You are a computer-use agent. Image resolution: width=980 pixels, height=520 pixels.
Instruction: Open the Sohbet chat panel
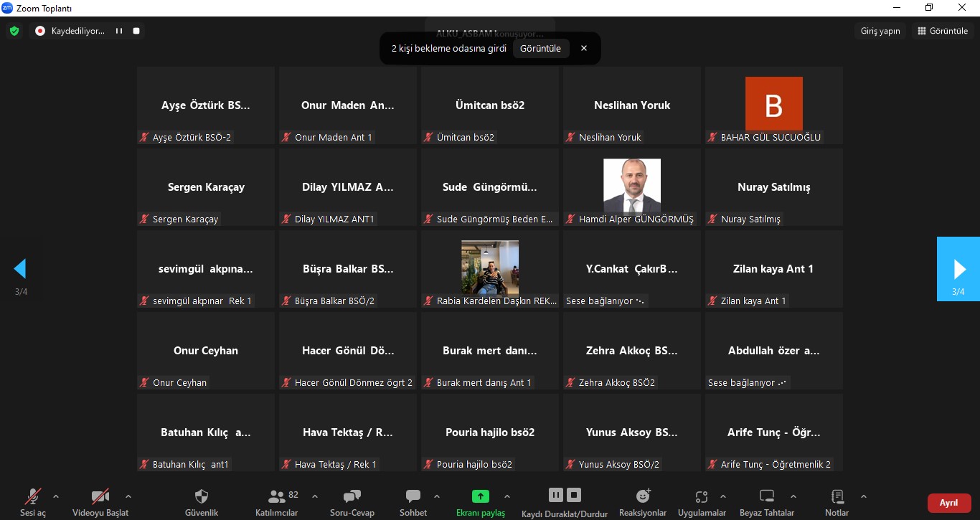[x=413, y=496]
